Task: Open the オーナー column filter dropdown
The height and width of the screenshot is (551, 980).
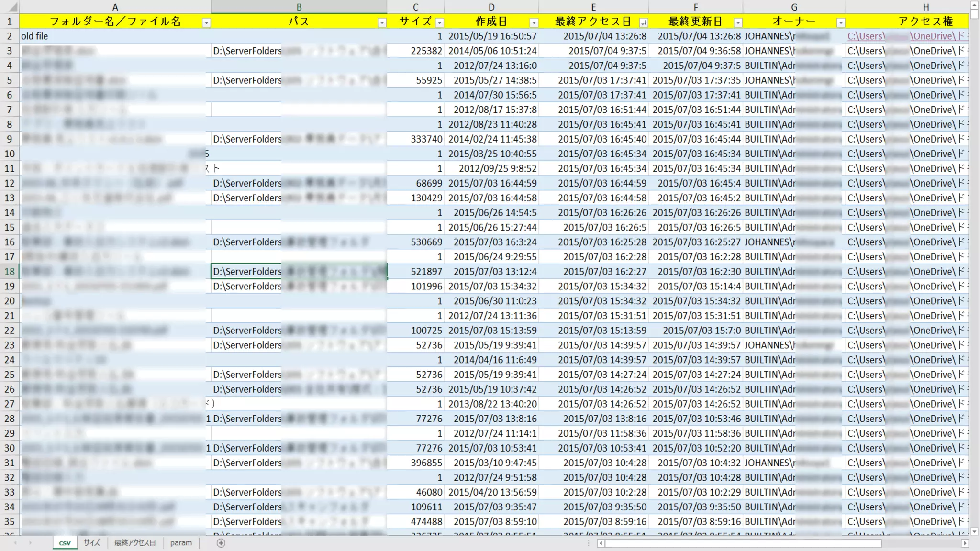Action: pyautogui.click(x=841, y=22)
